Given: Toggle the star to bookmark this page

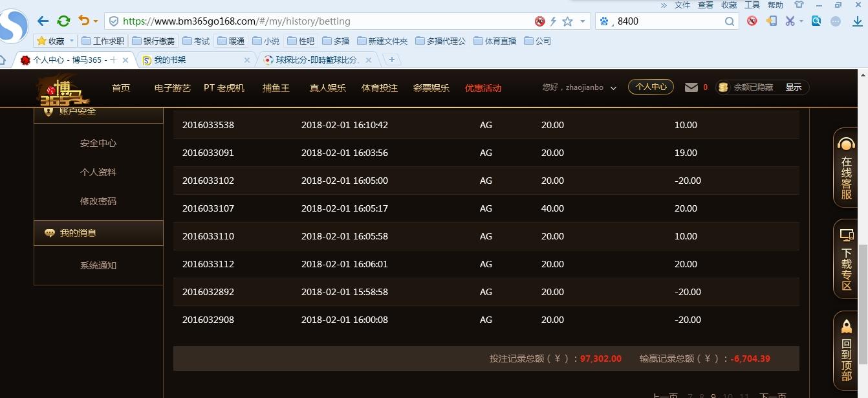Looking at the screenshot, I should tap(568, 21).
